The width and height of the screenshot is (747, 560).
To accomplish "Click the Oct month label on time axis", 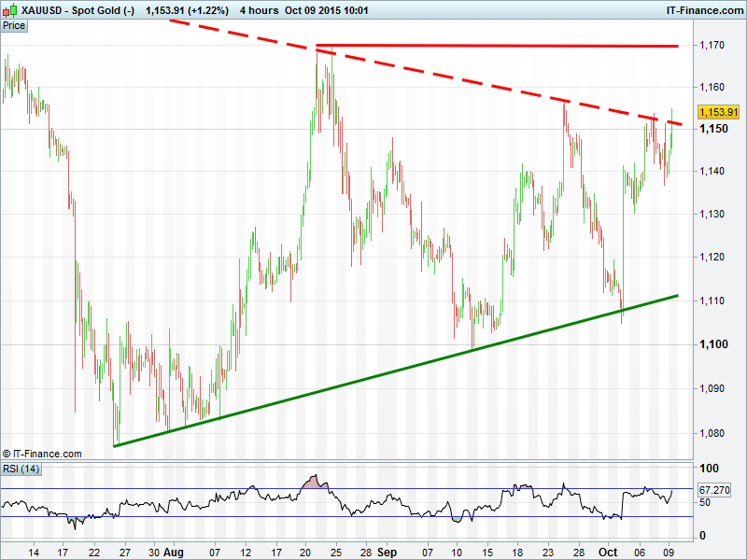I will pos(608,553).
